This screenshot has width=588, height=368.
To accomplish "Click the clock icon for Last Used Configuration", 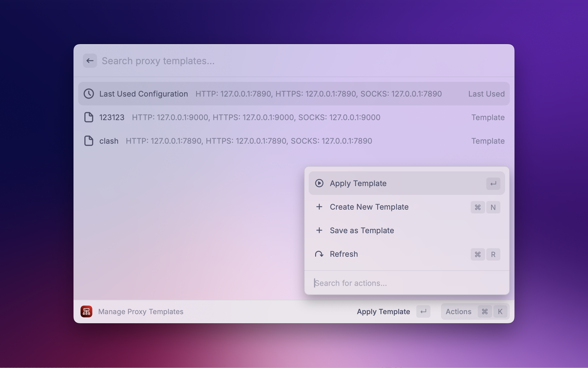I will pyautogui.click(x=89, y=94).
